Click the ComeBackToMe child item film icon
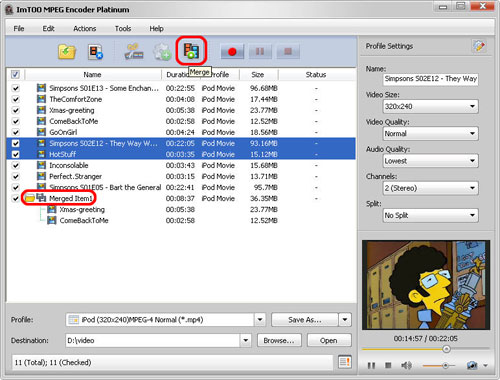500x380 pixels. click(x=52, y=220)
